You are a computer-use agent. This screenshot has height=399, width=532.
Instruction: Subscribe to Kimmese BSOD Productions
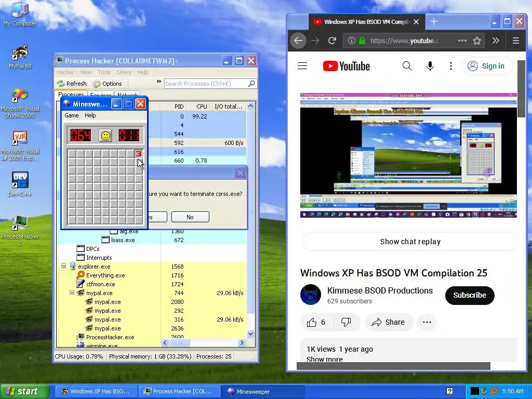(x=470, y=295)
